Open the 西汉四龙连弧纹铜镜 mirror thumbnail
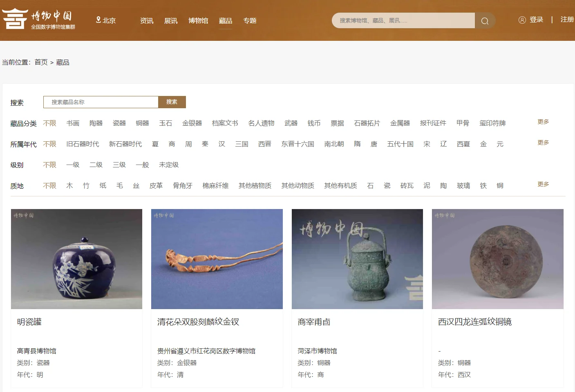Image resolution: width=575 pixels, height=392 pixels. (x=498, y=259)
